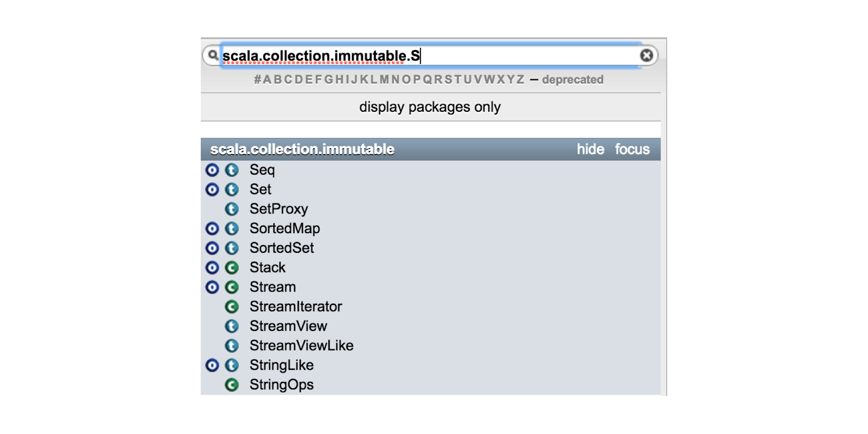Click the trait icon beside StreamView
The width and height of the screenshot is (868, 434).
231,325
